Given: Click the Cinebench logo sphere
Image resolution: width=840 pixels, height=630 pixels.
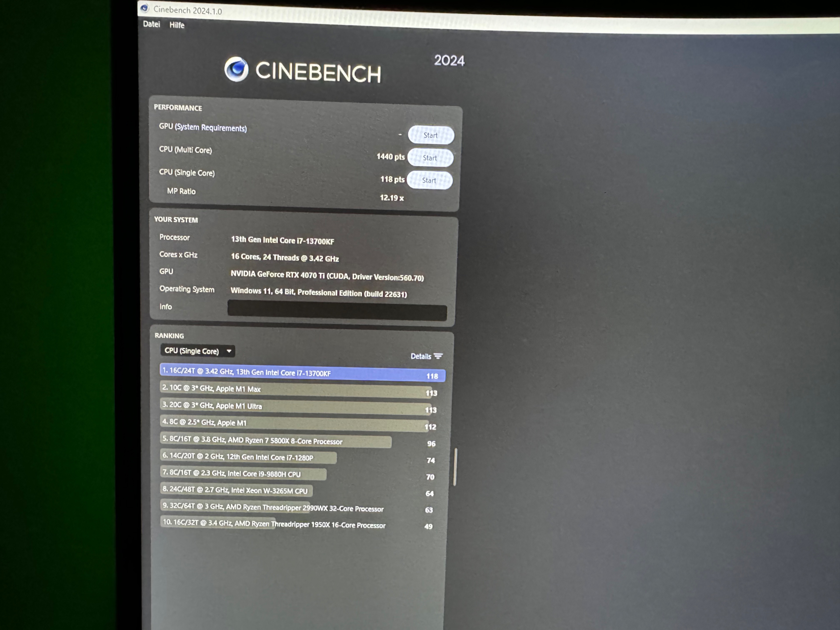Looking at the screenshot, I should (236, 69).
